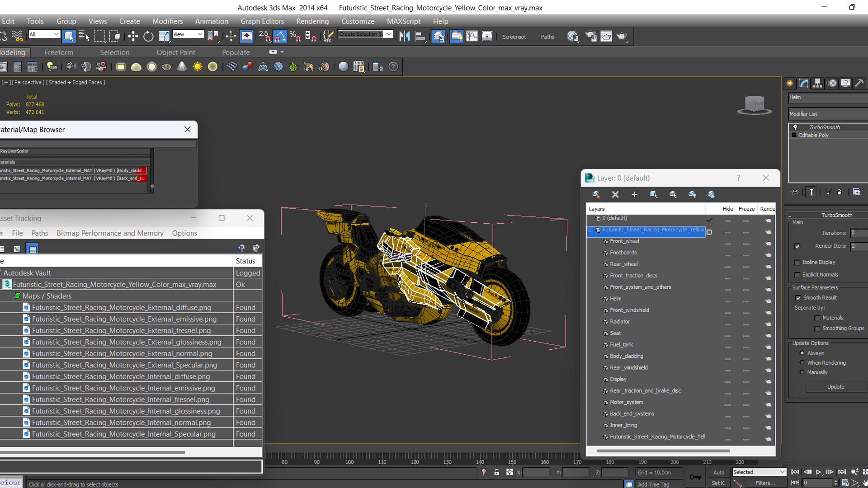
Task: Open the Modify command panel tab
Action: pyautogui.click(x=804, y=83)
